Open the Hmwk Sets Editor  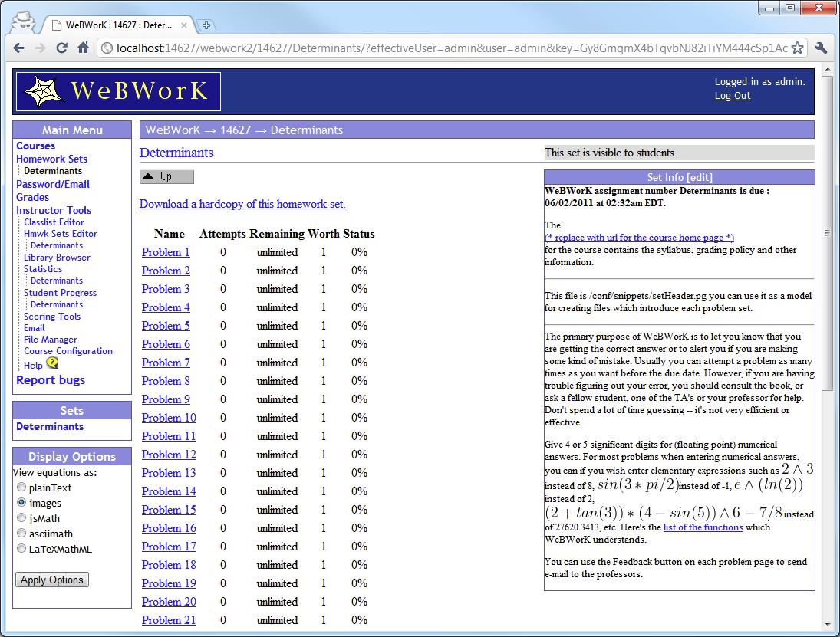(61, 234)
